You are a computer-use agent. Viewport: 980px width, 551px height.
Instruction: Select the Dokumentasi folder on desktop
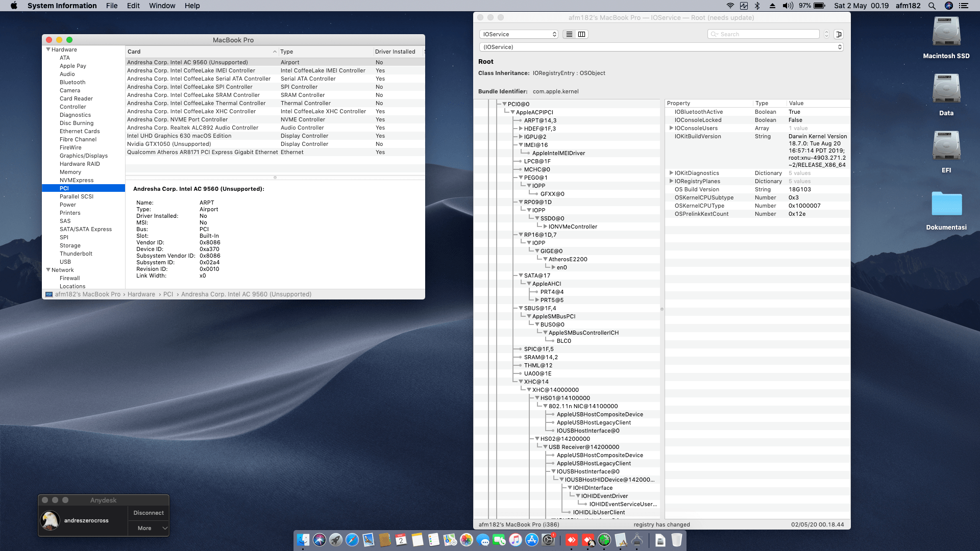946,204
